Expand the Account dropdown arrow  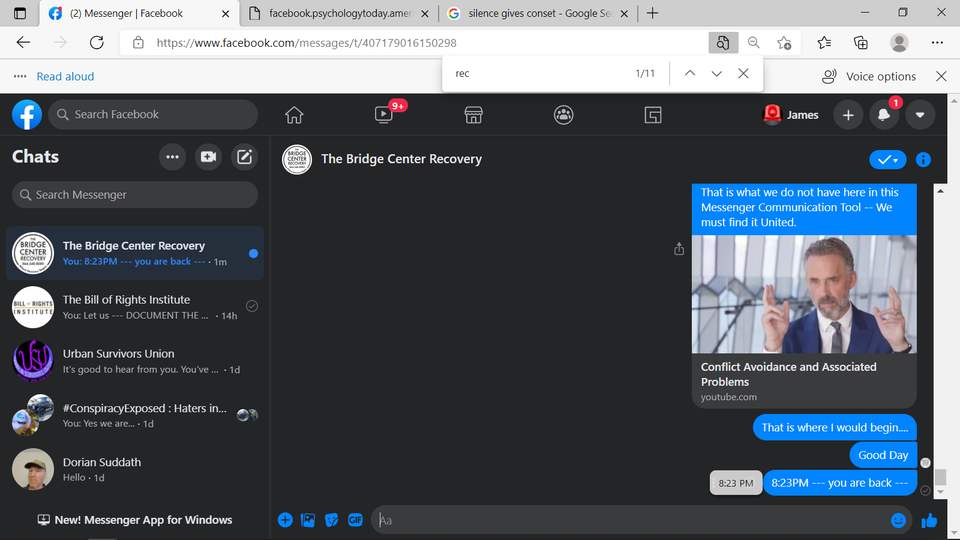tap(920, 114)
